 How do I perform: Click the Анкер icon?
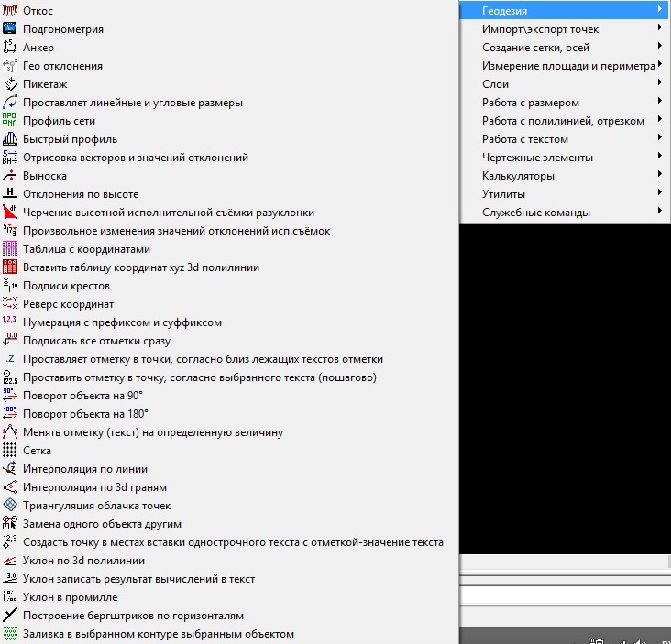10,48
